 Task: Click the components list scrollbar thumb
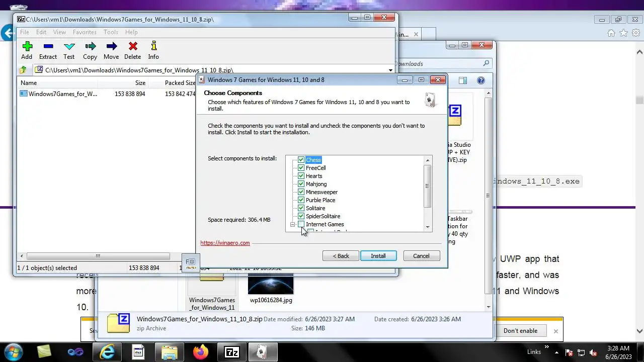click(x=428, y=186)
